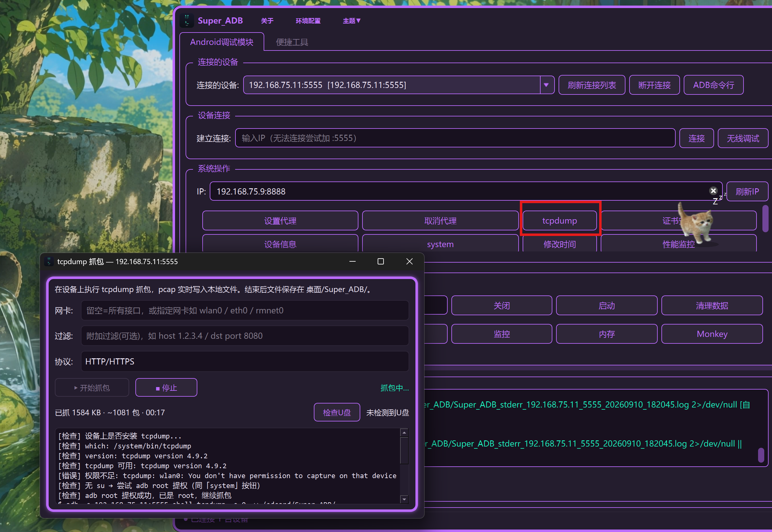
Task: Click the 停止 capture button
Action: coord(166,387)
